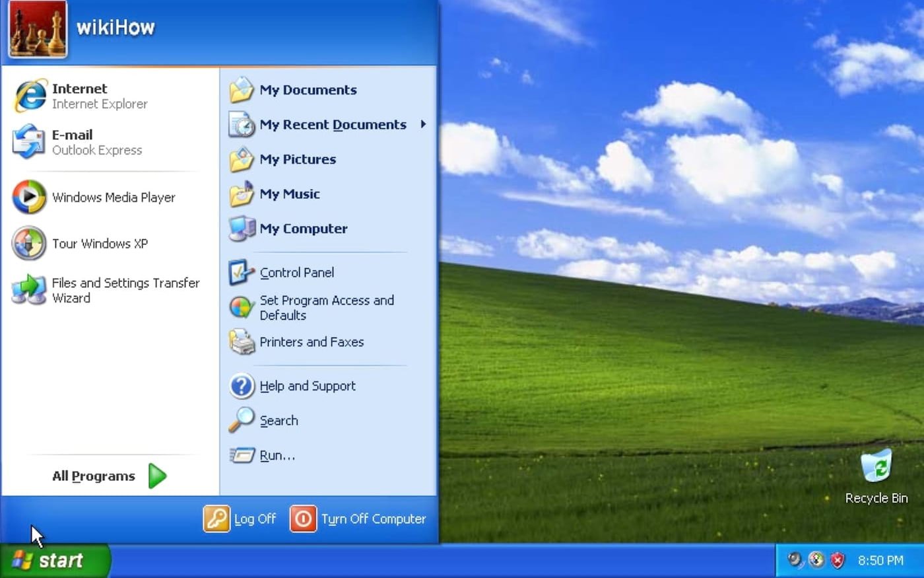Click the My Pictures folder icon
This screenshot has height=578, width=924.
click(242, 159)
